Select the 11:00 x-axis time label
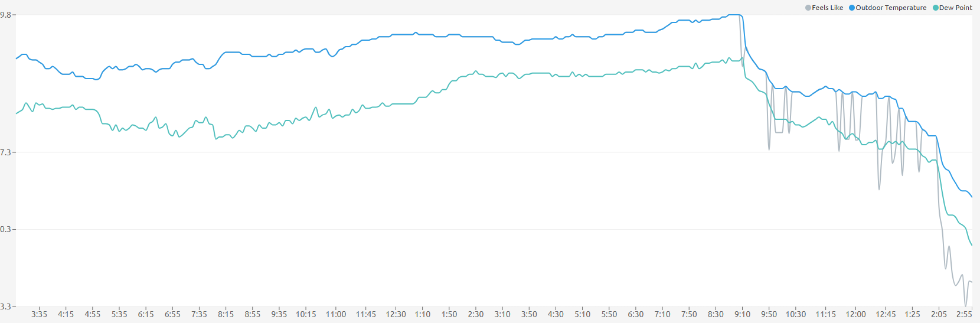 [336, 314]
